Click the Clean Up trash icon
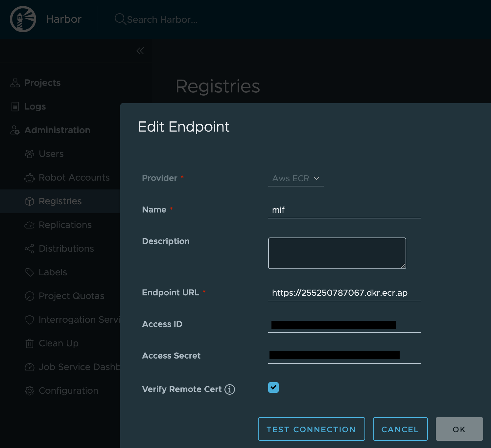Screen dimensions: 491x448 tap(29, 343)
